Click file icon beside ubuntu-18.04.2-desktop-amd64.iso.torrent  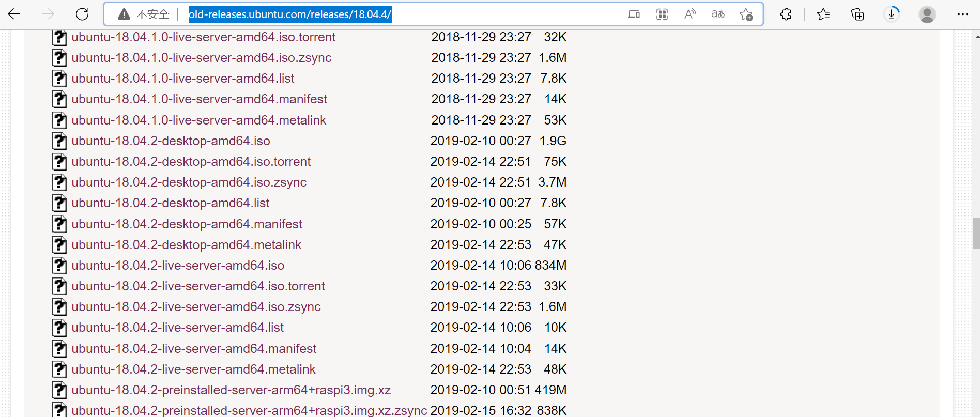pos(59,162)
